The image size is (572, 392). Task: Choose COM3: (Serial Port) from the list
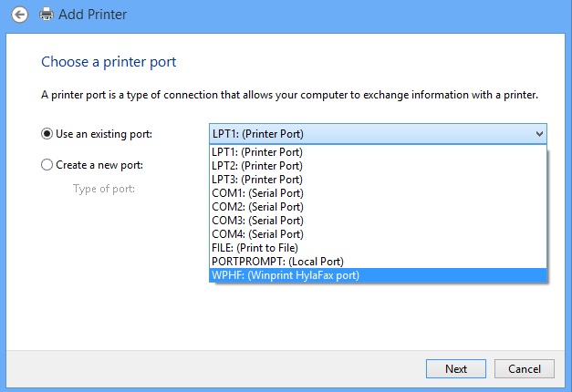coord(378,221)
